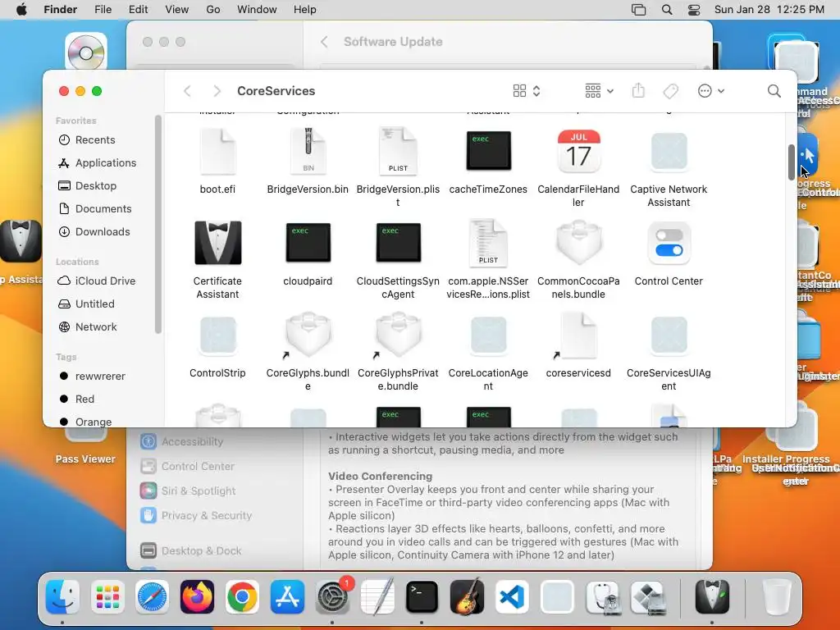Select the BridgeVersion.plist file icon
Image resolution: width=840 pixels, height=630 pixels.
398,152
